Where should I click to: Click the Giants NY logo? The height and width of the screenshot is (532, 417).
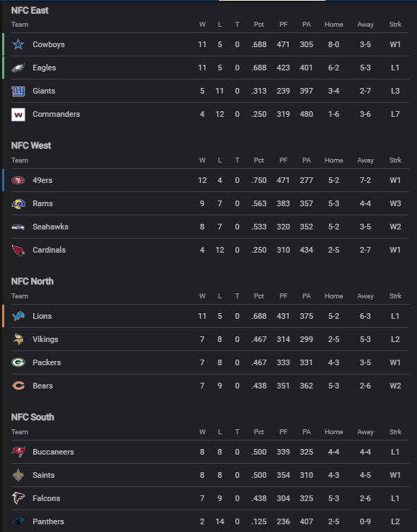point(18,91)
